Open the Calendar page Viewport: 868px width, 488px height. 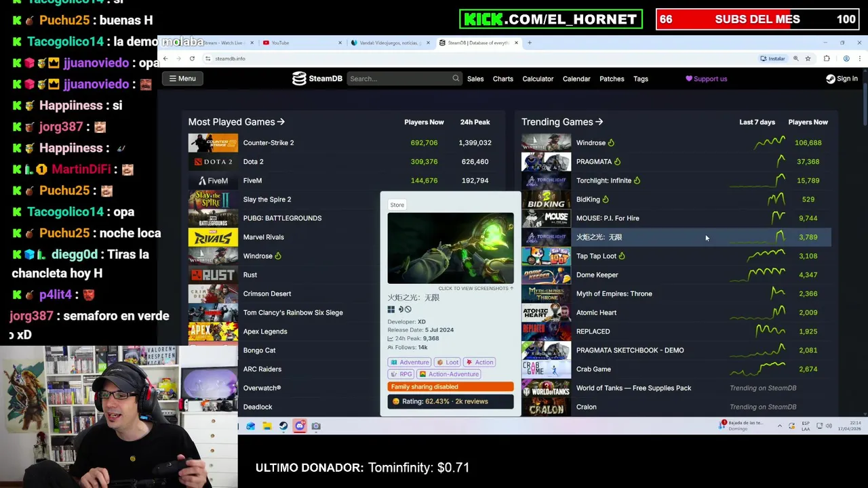[576, 79]
